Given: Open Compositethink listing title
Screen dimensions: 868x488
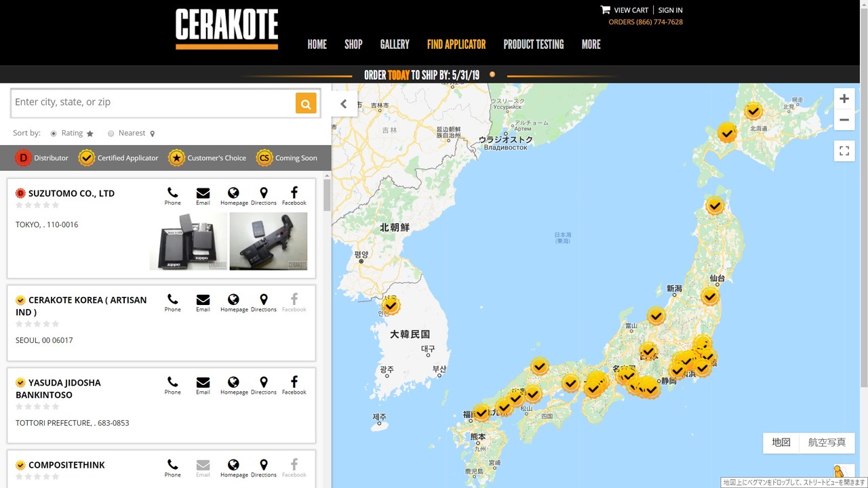Looking at the screenshot, I should [66, 465].
